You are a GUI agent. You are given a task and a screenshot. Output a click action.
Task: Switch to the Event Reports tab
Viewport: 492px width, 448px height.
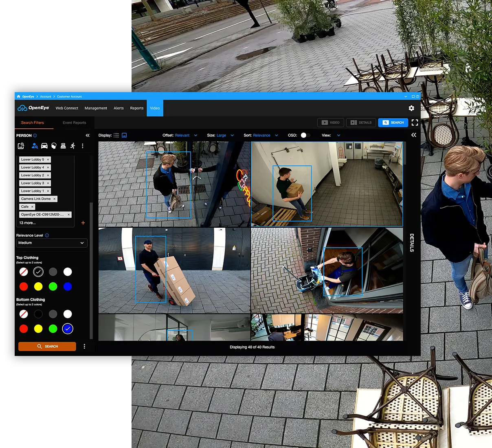pos(74,123)
